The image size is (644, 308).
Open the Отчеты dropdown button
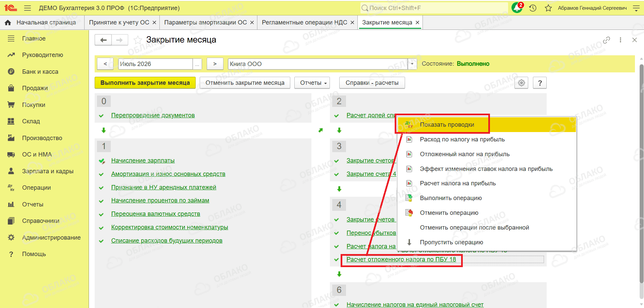[312, 83]
